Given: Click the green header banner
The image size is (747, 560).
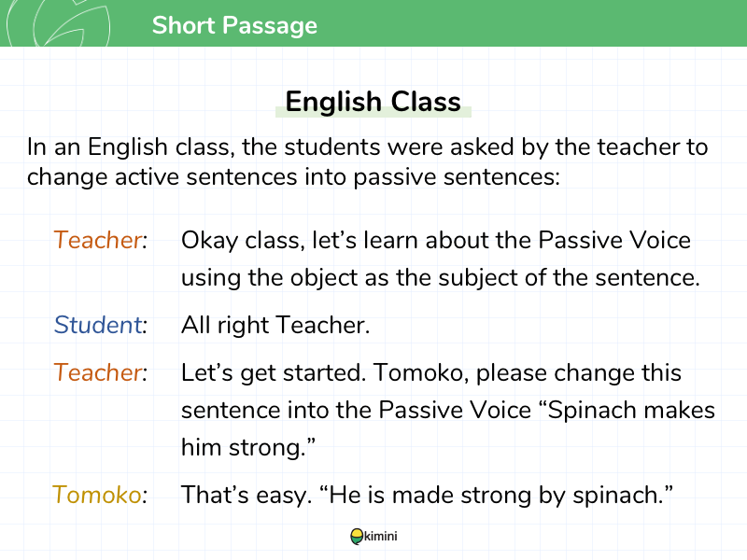Looking at the screenshot, I should click(373, 22).
